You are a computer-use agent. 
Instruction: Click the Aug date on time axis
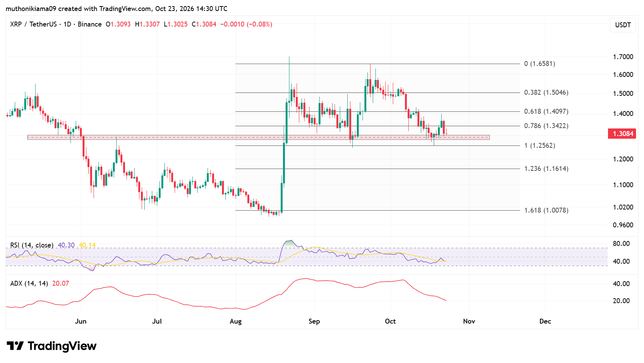click(236, 321)
